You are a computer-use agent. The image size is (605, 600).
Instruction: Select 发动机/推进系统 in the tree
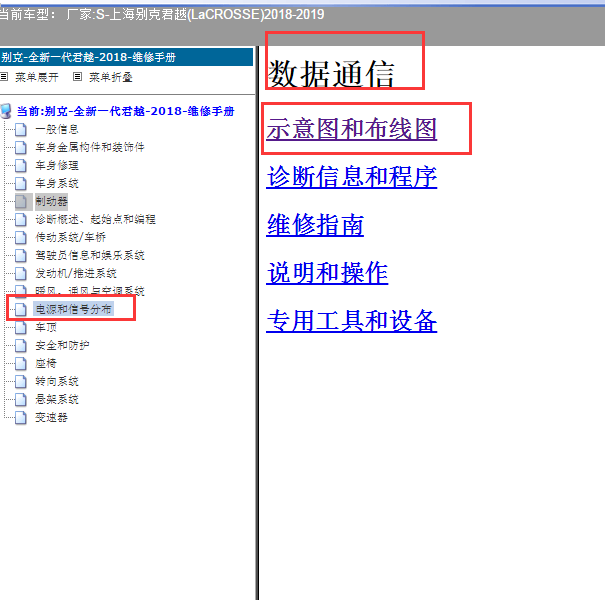point(76,274)
